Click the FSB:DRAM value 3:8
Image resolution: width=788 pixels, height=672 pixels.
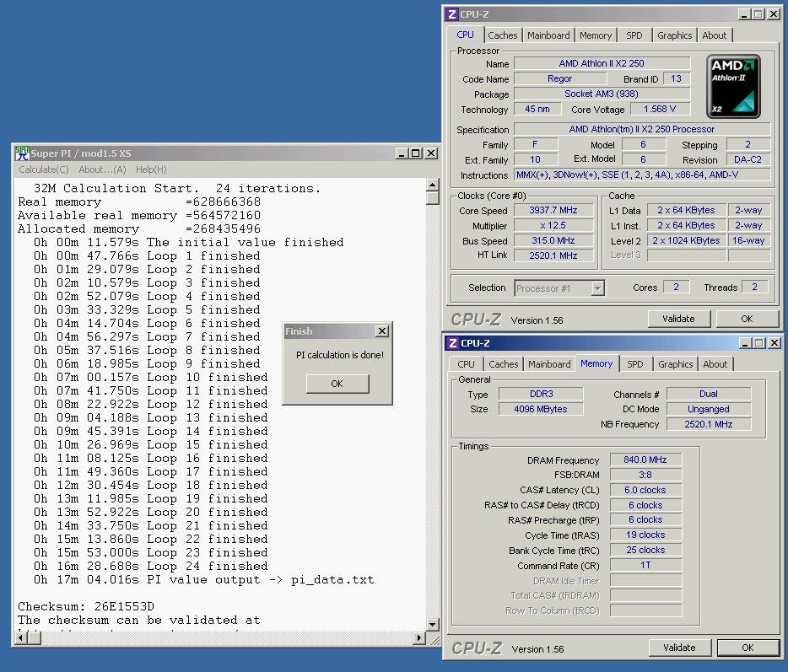coord(645,475)
